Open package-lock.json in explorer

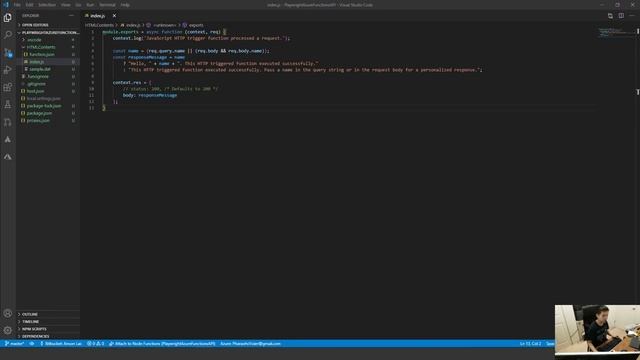tap(48, 106)
